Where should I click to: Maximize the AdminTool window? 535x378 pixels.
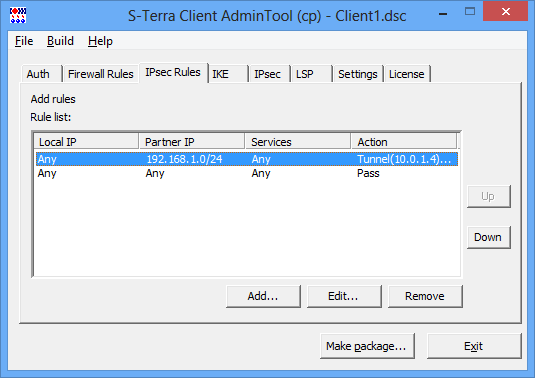(470, 12)
